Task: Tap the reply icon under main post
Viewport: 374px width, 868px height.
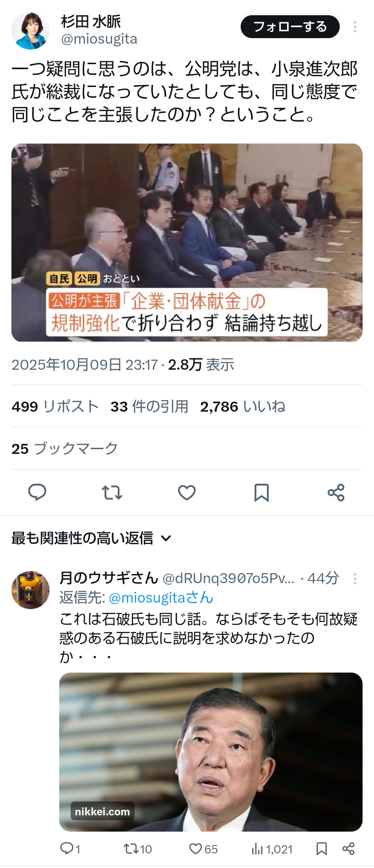Action: pyautogui.click(x=37, y=492)
